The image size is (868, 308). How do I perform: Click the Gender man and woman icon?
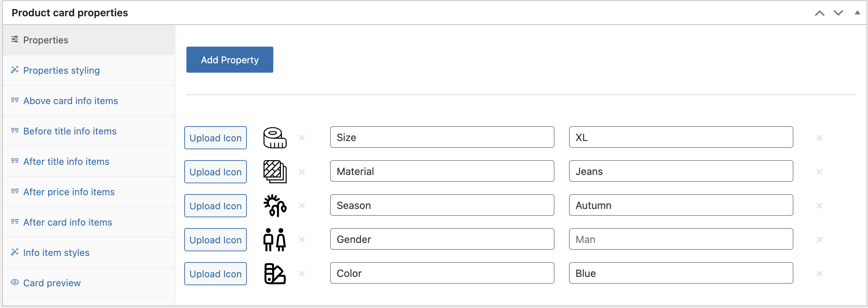(x=275, y=240)
